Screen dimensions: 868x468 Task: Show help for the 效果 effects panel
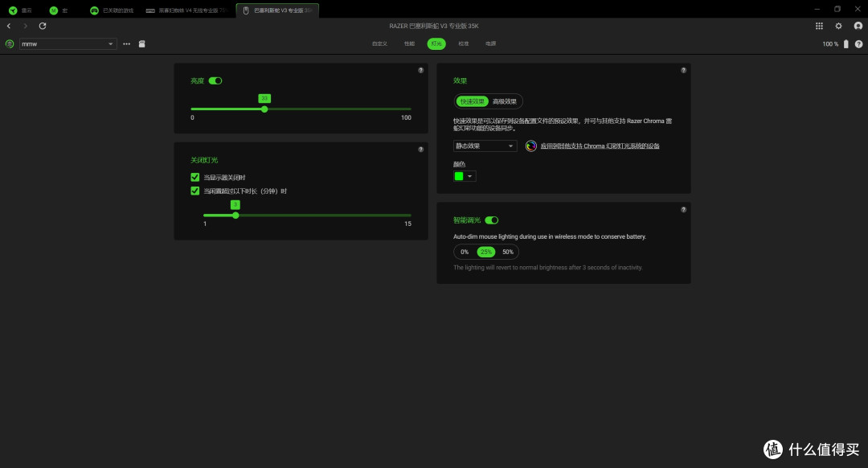(x=684, y=70)
